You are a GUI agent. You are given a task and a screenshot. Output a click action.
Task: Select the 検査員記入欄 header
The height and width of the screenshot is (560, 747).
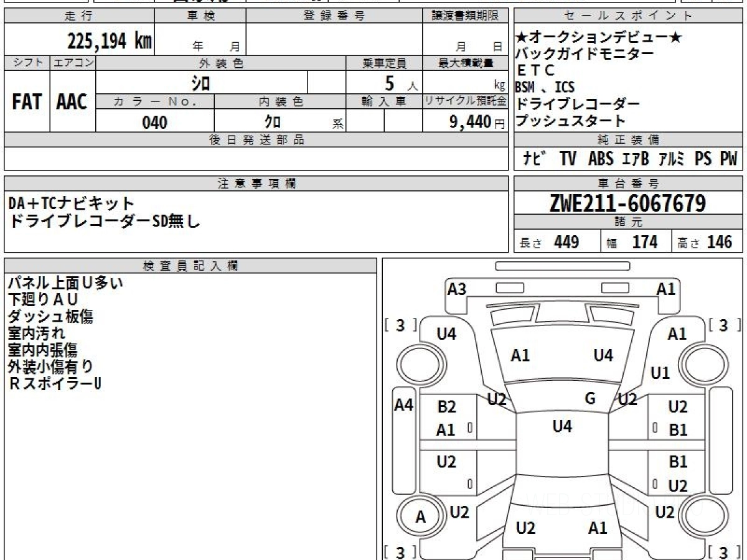coord(190,266)
